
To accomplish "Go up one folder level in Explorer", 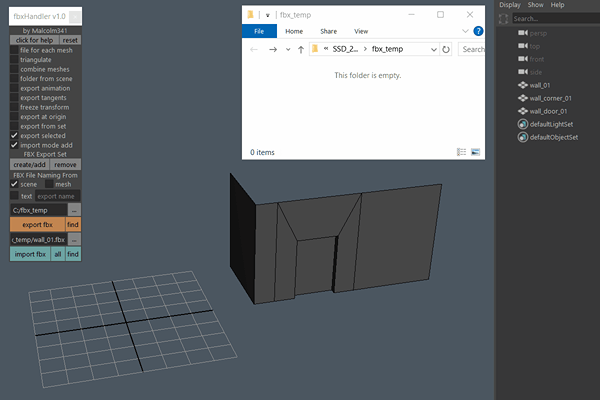I will tap(301, 49).
